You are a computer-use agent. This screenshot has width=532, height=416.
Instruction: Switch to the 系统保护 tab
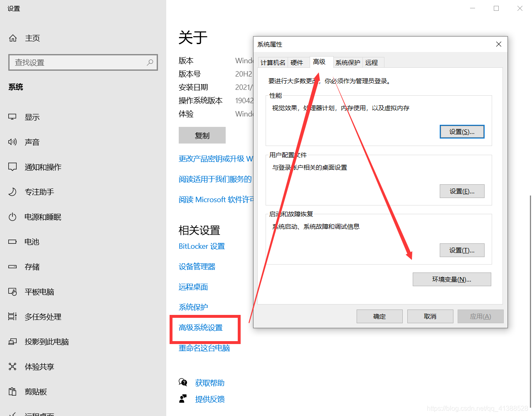click(348, 62)
